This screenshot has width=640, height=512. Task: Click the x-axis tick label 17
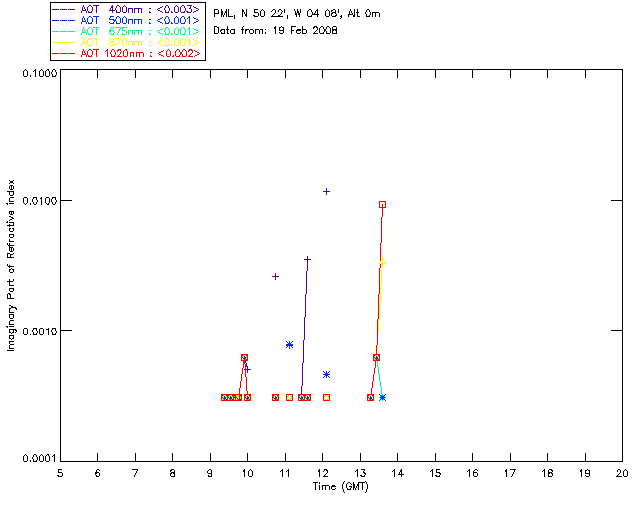tap(510, 473)
